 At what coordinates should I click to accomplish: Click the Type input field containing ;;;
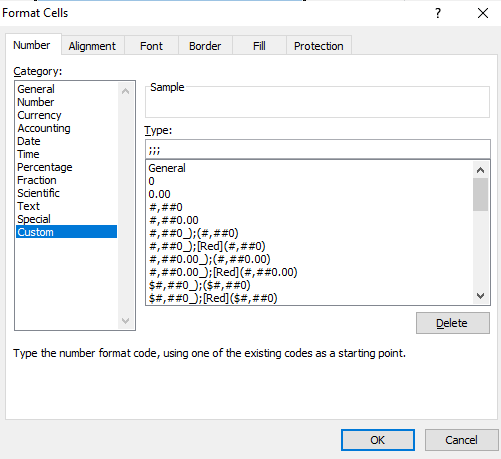318,149
